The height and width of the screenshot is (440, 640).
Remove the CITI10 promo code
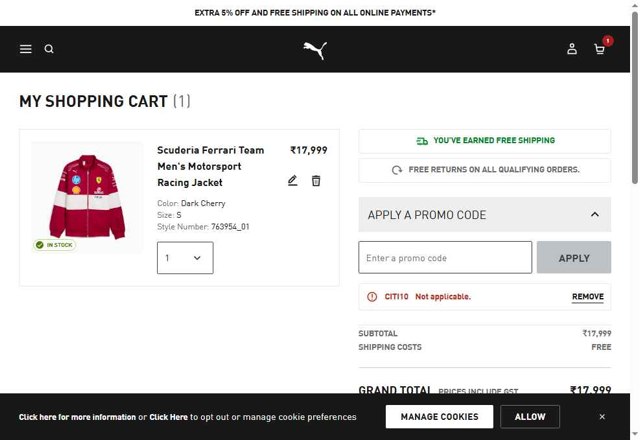(587, 297)
